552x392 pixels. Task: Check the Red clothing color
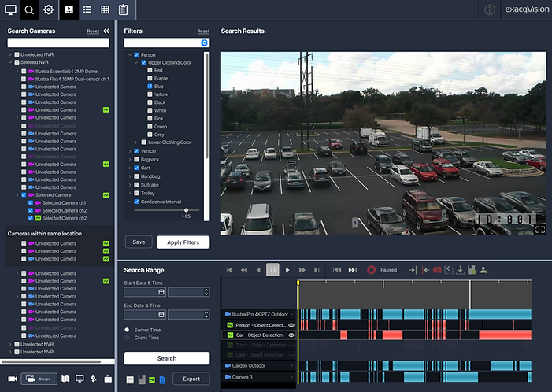coord(150,70)
